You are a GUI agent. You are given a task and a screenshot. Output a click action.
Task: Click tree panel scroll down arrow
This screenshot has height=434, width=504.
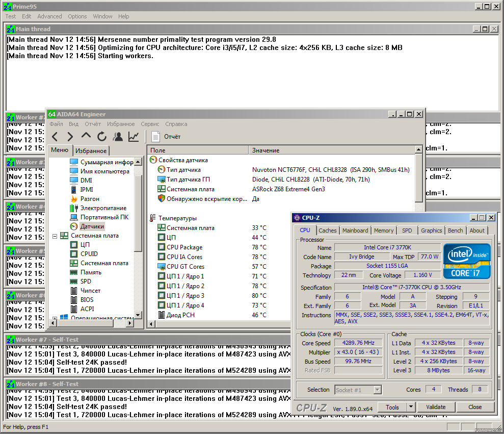[x=138, y=315]
